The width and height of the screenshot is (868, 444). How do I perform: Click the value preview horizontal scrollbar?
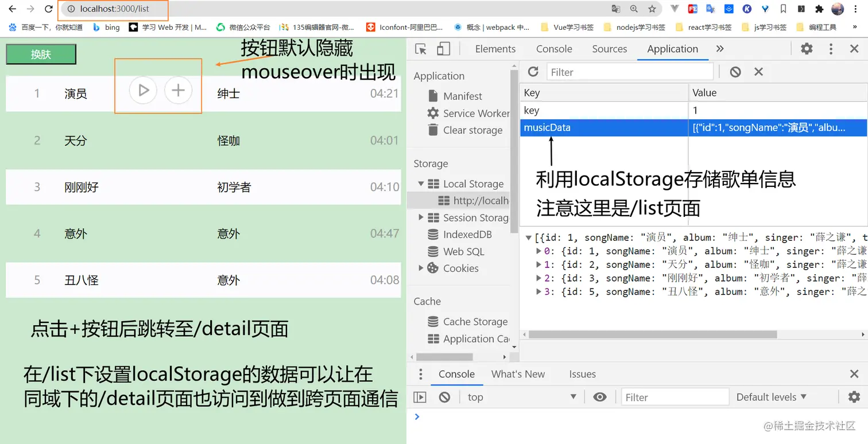(x=652, y=334)
